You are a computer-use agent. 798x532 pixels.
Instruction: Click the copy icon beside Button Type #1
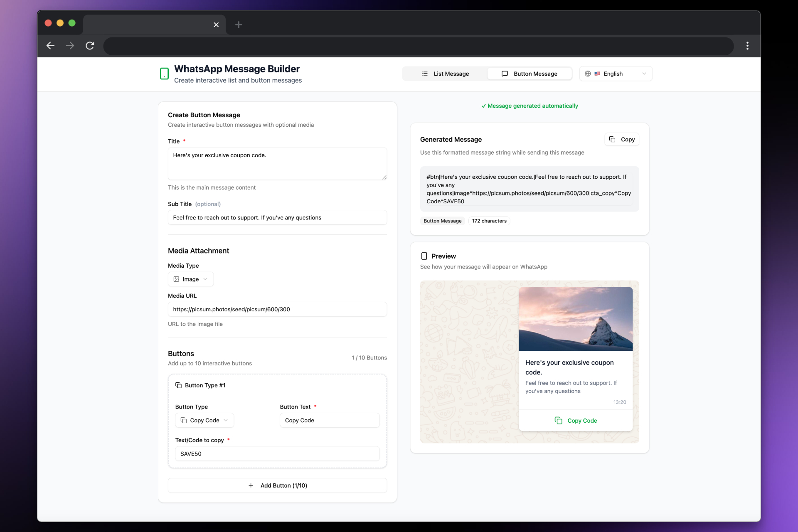[x=179, y=385]
